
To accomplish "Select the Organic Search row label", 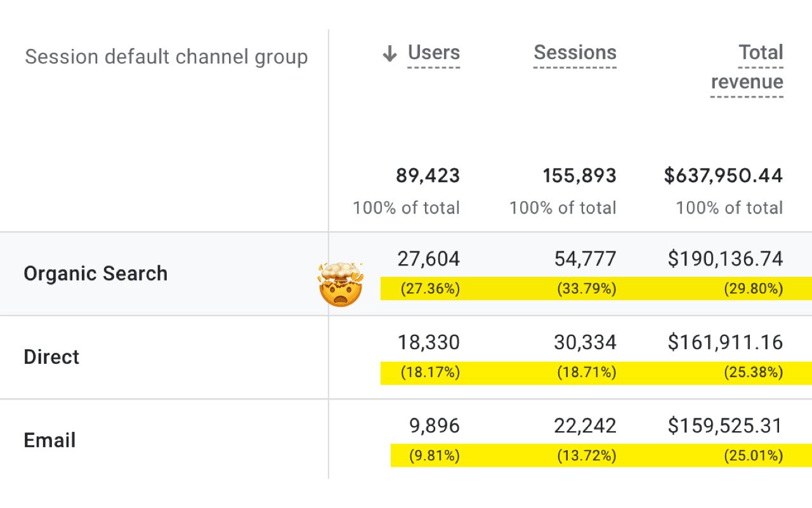I will click(96, 274).
